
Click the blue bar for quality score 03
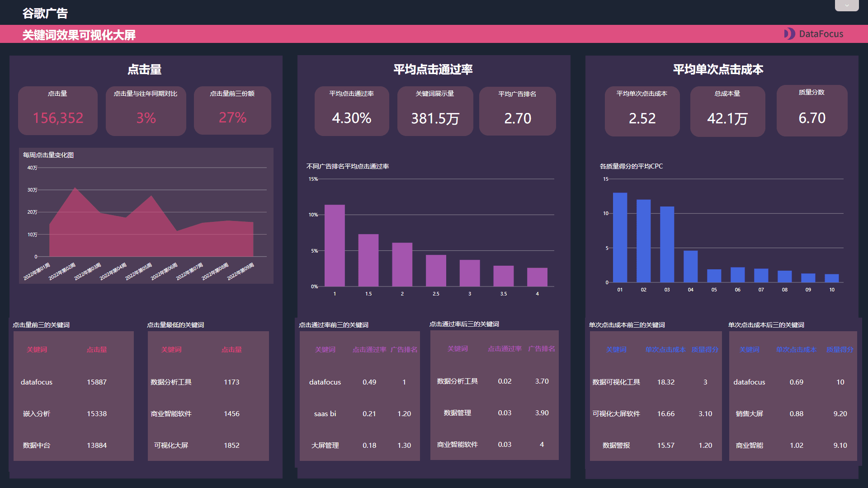(x=667, y=244)
